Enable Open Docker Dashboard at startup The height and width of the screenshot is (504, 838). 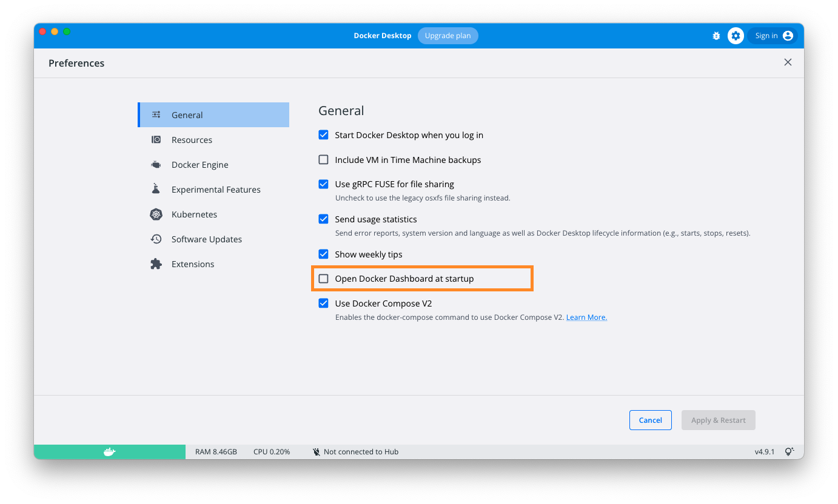[323, 278]
